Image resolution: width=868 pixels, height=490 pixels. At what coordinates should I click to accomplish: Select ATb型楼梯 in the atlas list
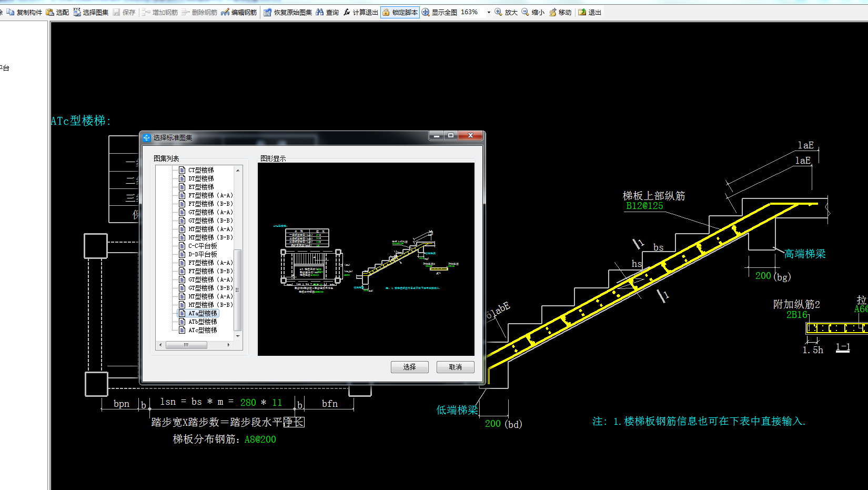pos(203,322)
